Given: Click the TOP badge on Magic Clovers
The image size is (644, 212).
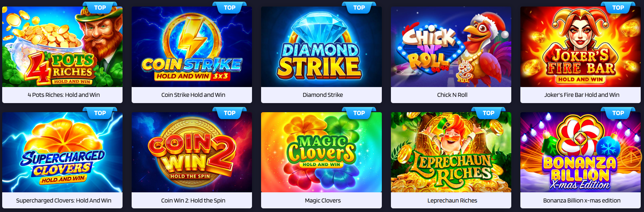Looking at the screenshot, I should (x=359, y=113).
